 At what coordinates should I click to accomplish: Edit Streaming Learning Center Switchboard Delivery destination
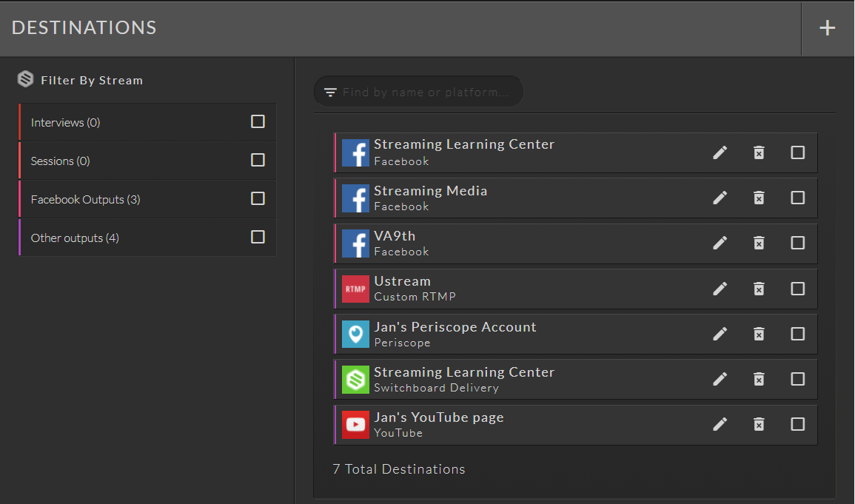720,379
